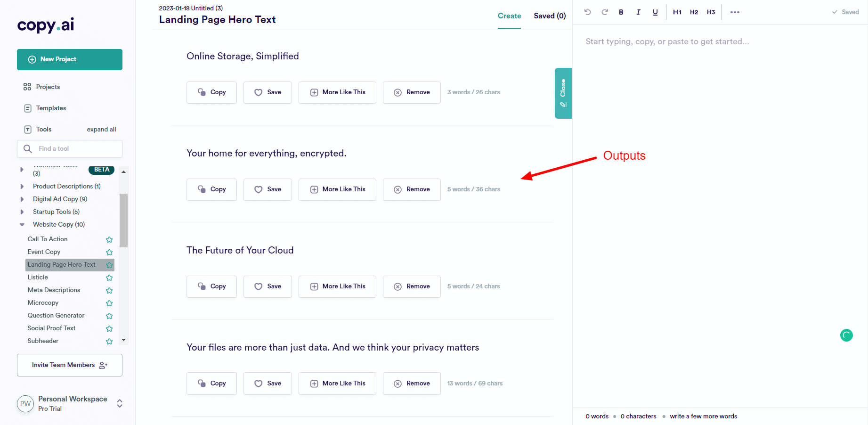Click tool list scrollbar up arrow

(x=123, y=172)
